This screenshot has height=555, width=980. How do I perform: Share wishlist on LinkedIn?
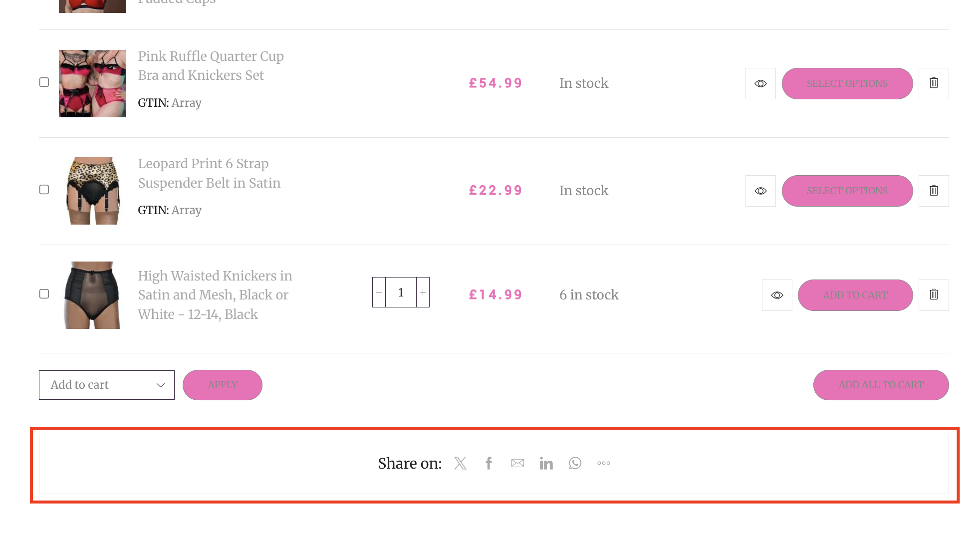pyautogui.click(x=546, y=463)
